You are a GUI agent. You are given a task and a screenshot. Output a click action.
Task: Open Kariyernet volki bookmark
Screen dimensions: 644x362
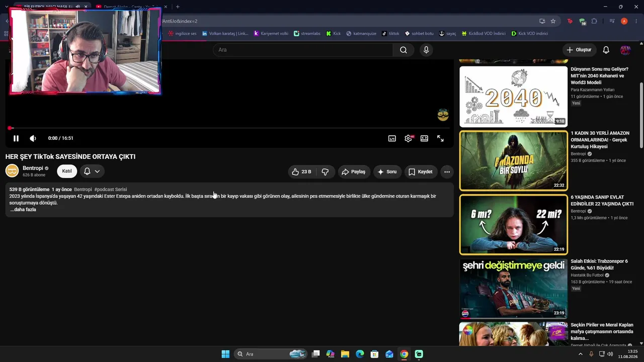click(x=271, y=34)
